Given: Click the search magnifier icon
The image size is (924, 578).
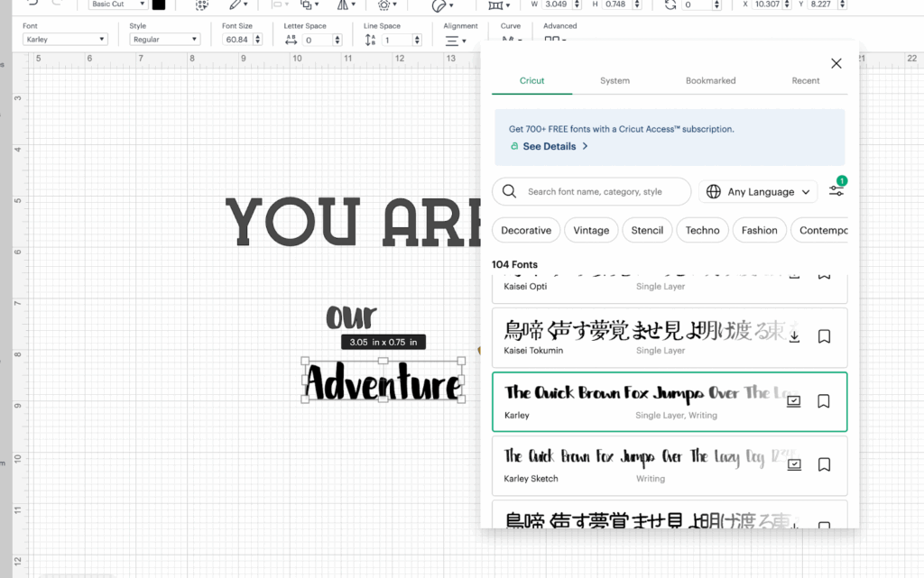Looking at the screenshot, I should [x=509, y=191].
